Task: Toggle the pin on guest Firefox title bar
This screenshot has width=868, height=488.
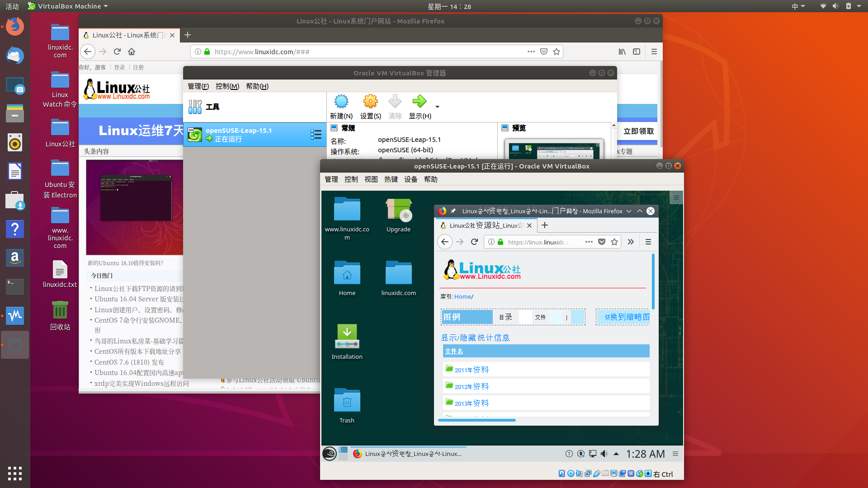Action: 453,211
